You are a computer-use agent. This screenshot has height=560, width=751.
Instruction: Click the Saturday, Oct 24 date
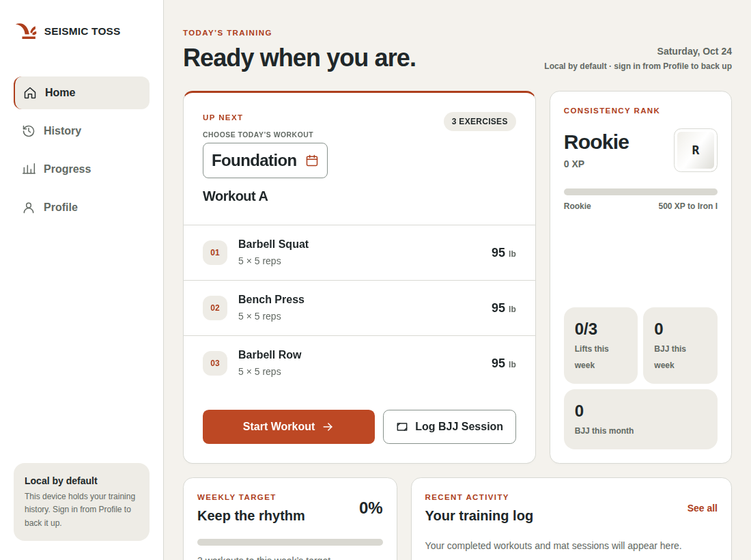[694, 51]
